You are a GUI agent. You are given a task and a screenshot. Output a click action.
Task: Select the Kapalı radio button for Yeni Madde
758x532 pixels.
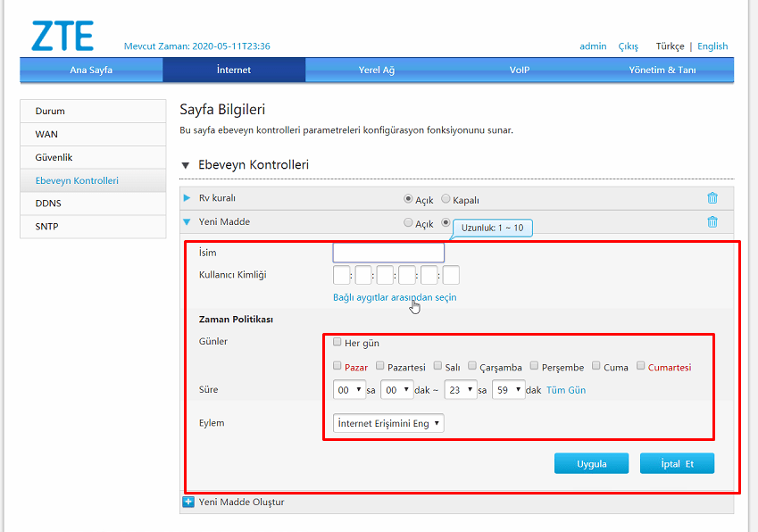[446, 222]
